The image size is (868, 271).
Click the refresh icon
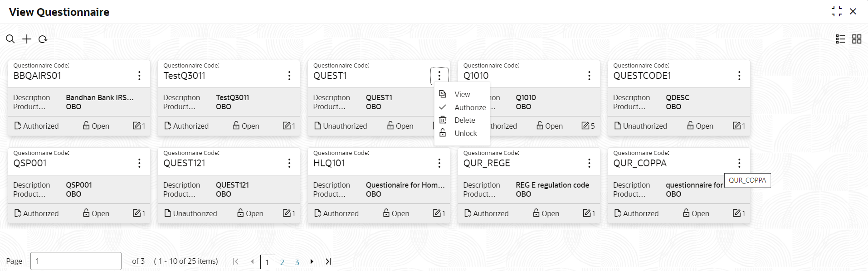(43, 39)
